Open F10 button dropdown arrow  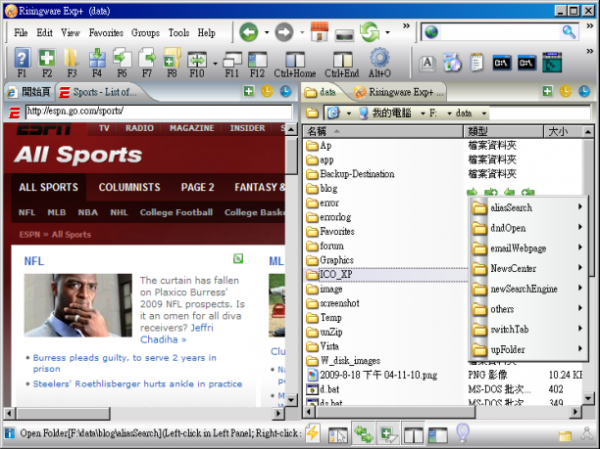(x=215, y=63)
